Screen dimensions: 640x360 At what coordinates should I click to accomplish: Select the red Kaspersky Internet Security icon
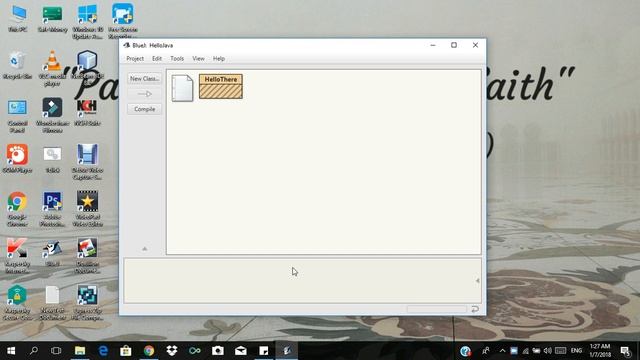(17, 256)
